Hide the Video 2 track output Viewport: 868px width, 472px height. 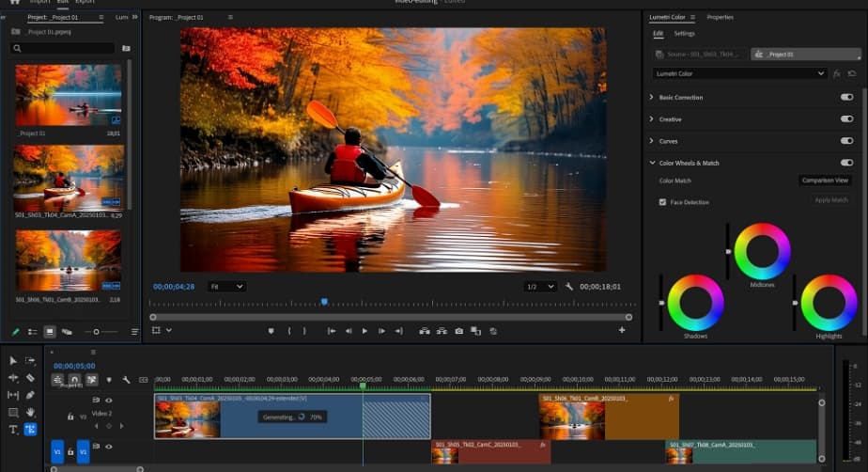tap(108, 401)
